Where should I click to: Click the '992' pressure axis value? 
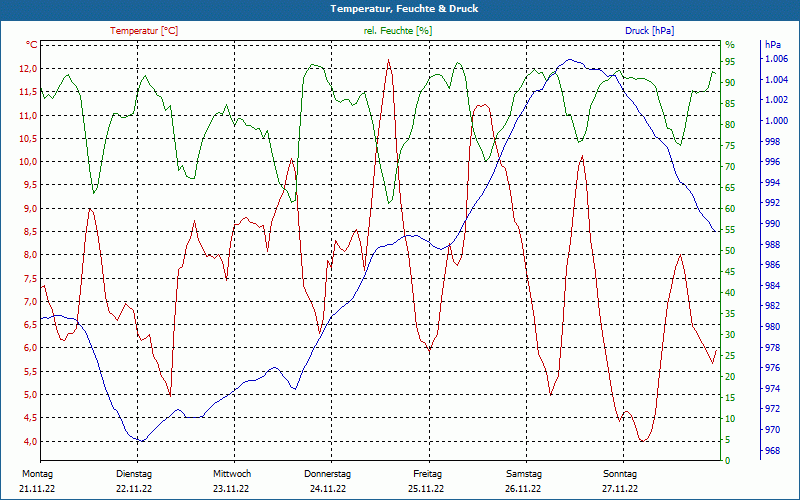tap(773, 203)
